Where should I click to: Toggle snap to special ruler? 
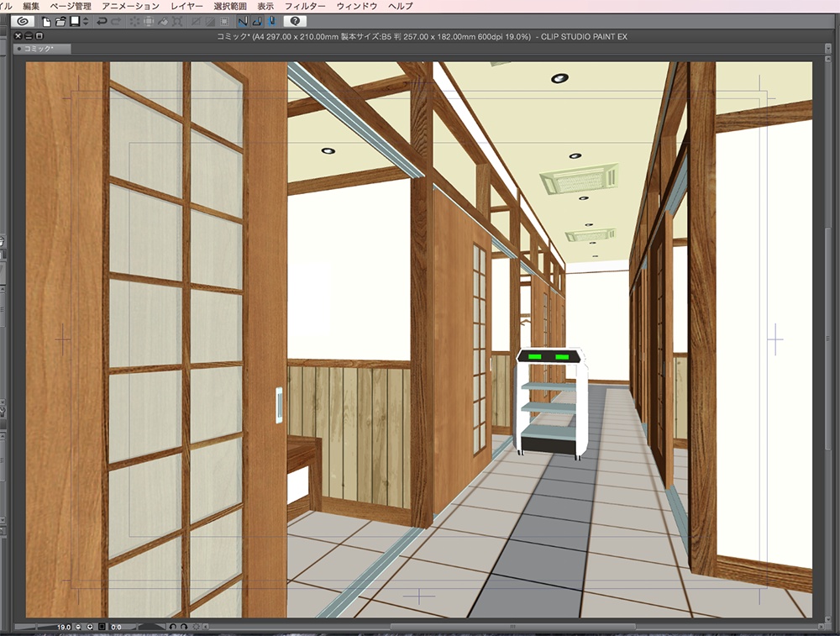click(x=257, y=21)
